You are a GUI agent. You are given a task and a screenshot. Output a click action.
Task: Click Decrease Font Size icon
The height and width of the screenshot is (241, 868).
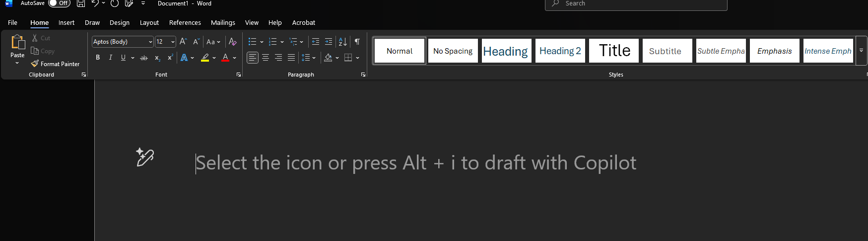coord(196,42)
